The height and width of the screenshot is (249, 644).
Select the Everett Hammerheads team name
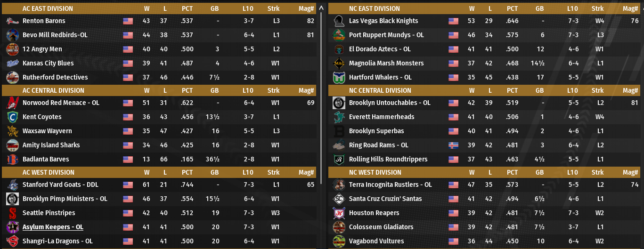point(382,117)
